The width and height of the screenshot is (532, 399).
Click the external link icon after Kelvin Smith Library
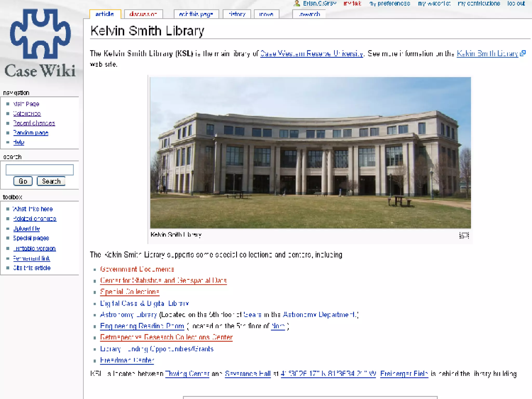pos(523,53)
